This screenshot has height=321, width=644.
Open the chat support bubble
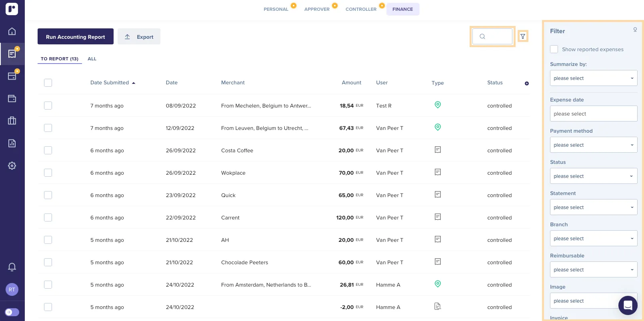pyautogui.click(x=628, y=306)
